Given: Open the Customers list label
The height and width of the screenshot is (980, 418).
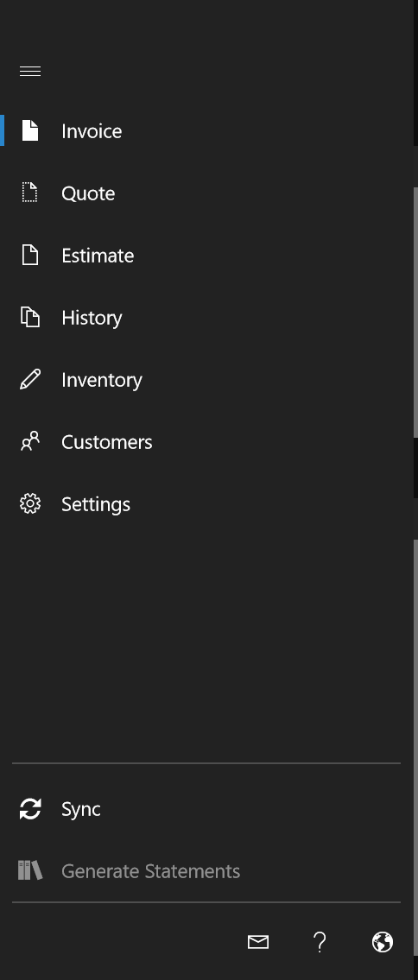Looking at the screenshot, I should [107, 442].
